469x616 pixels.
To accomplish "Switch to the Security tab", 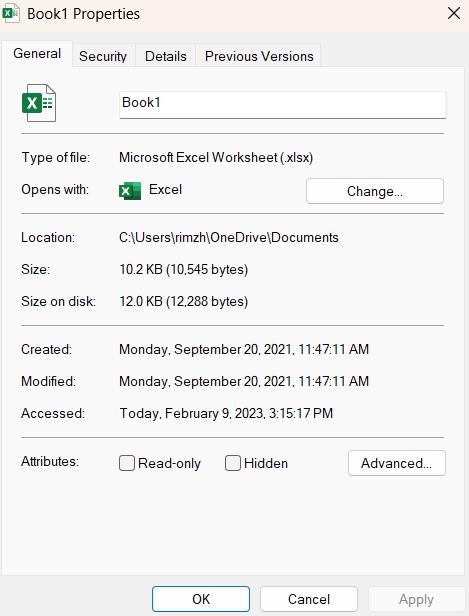I will point(103,56).
